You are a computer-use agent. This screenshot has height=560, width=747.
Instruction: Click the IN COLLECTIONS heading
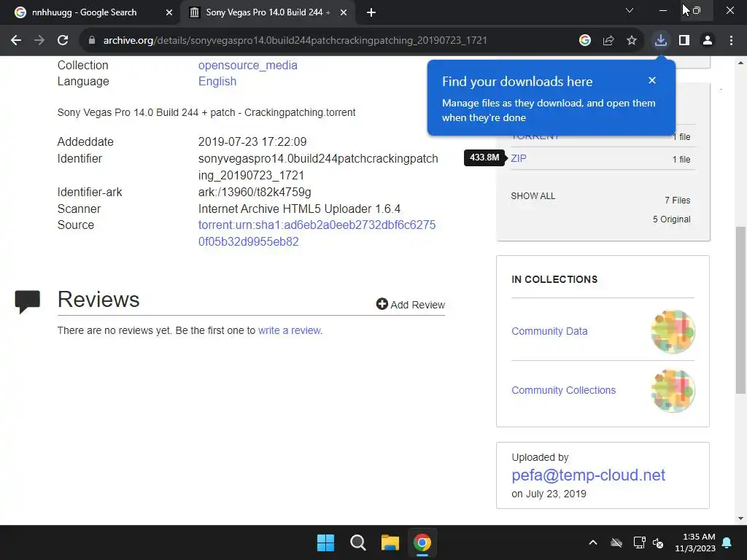pos(554,279)
